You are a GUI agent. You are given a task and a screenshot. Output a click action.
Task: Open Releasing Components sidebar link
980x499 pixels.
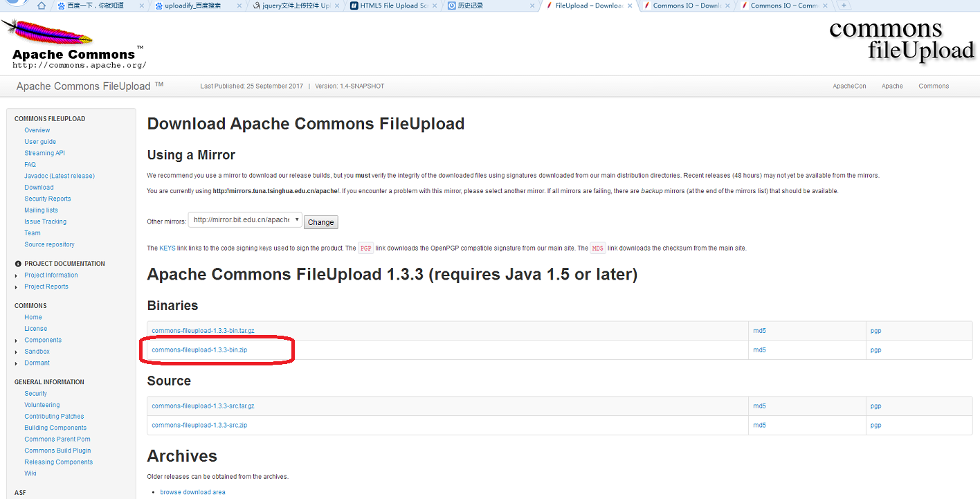point(59,462)
